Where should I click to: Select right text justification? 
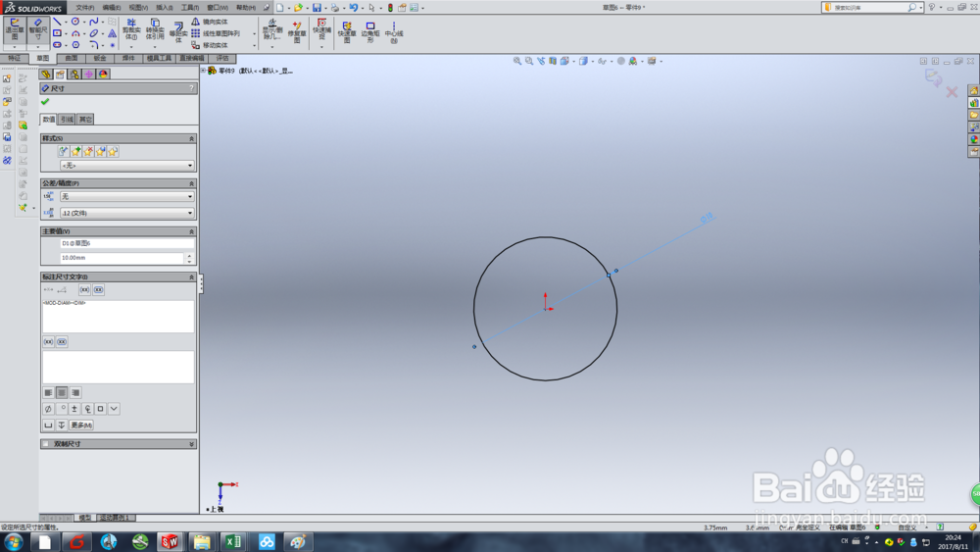pos(75,392)
